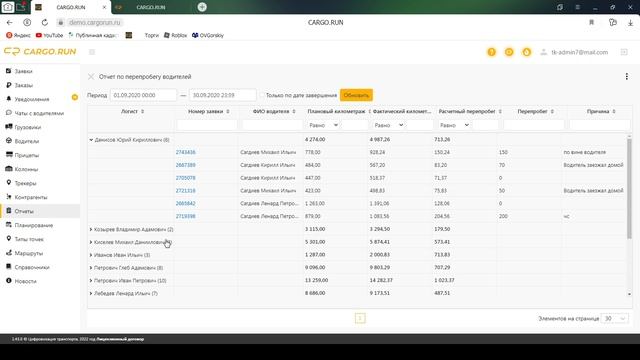Open a new browser tab
The width and height of the screenshot is (640, 360).
point(202,7)
